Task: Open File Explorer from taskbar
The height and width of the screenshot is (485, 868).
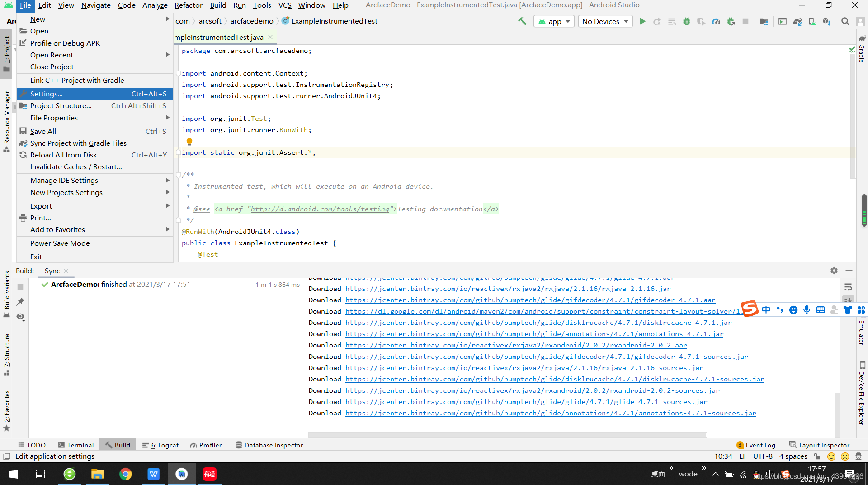Action: (x=98, y=474)
